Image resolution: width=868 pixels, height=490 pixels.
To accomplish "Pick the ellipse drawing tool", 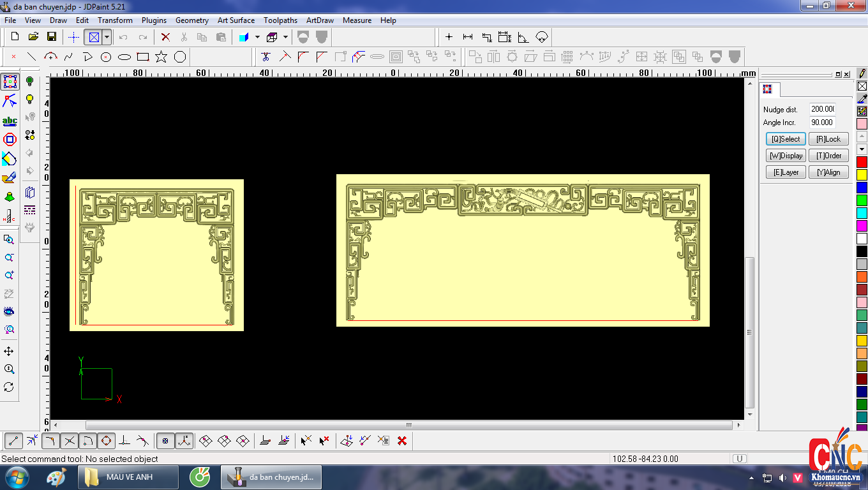I will point(124,57).
